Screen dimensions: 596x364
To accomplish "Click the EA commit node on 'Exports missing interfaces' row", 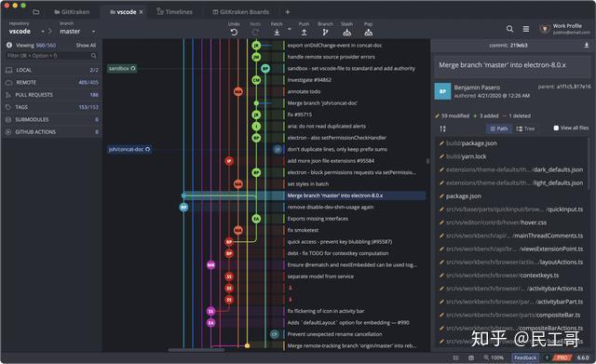I will click(x=257, y=219).
